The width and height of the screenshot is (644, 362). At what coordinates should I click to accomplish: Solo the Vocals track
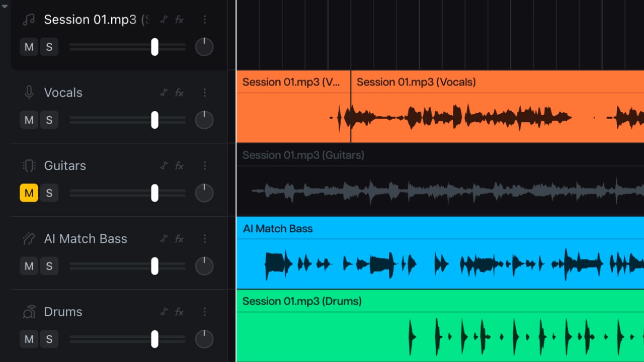(x=49, y=120)
